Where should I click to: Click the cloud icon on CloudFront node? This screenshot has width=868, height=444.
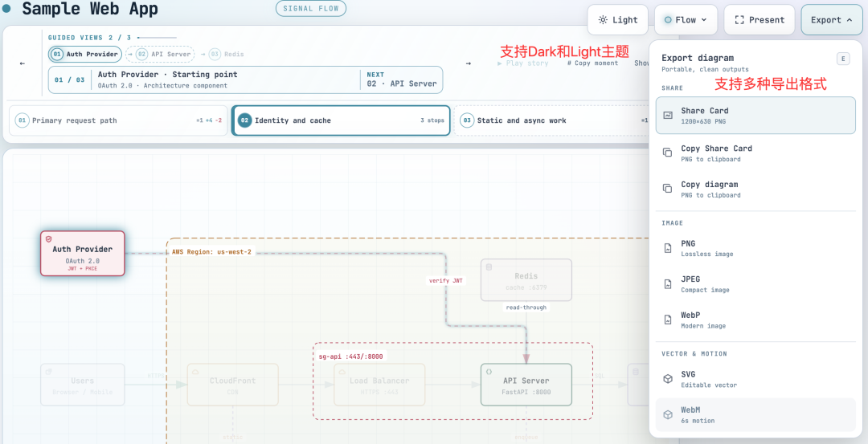click(x=195, y=372)
